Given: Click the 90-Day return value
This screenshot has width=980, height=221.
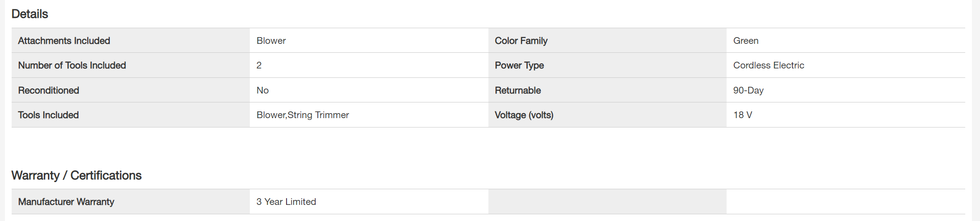Looking at the screenshot, I should click(x=748, y=90).
